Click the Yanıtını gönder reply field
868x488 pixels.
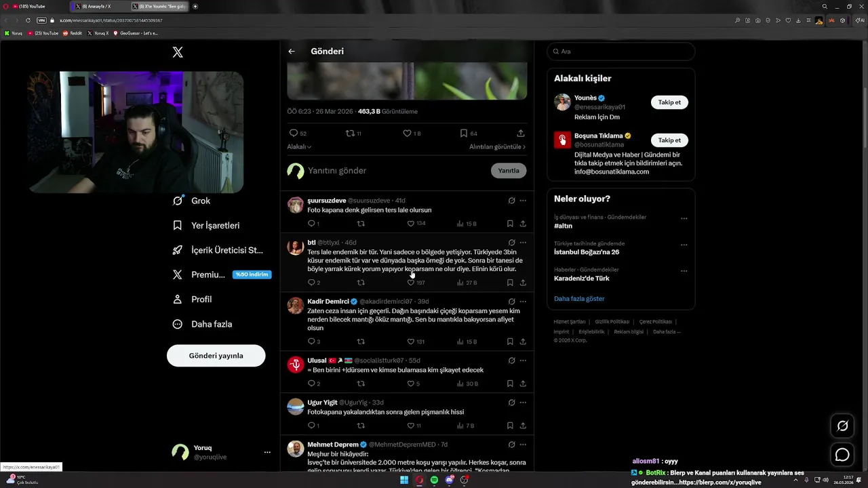[x=397, y=171]
